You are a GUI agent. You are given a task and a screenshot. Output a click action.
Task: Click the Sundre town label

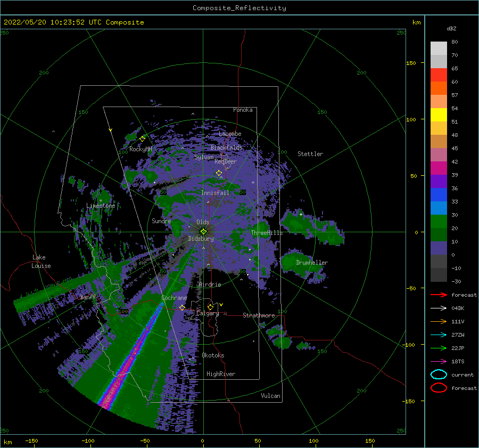pos(161,221)
